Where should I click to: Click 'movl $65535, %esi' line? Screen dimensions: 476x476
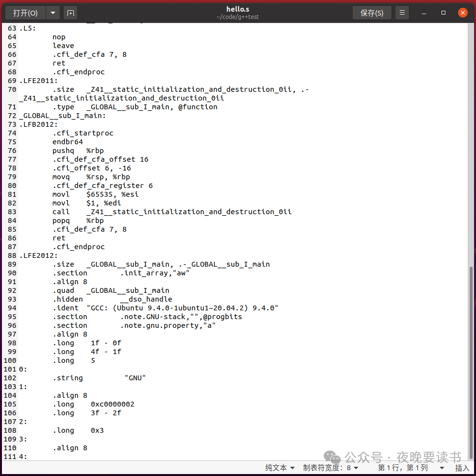click(96, 194)
